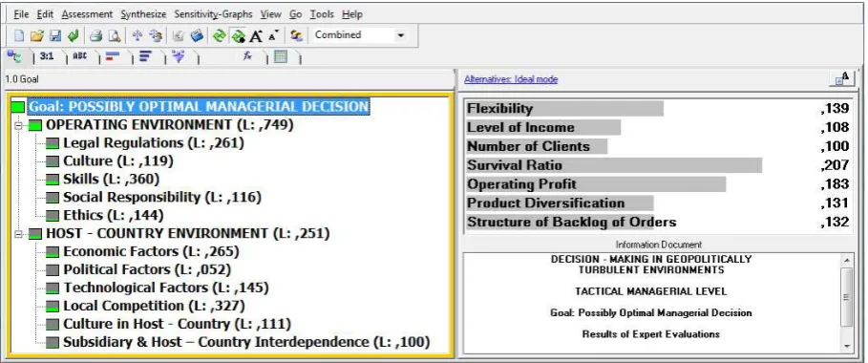Select Subsidiary & Host – Country Interdependence item
Image resolution: width=868 pixels, height=363 pixels.
(x=246, y=342)
